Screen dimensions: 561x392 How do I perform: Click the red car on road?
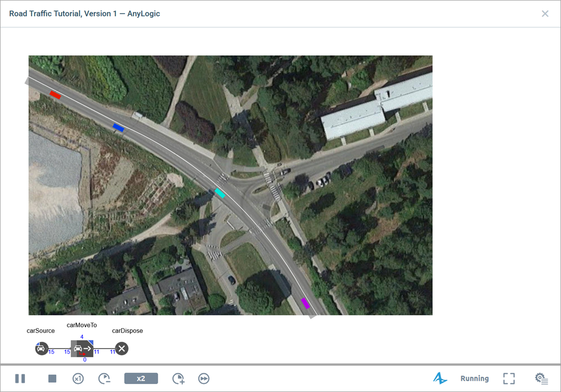click(55, 95)
